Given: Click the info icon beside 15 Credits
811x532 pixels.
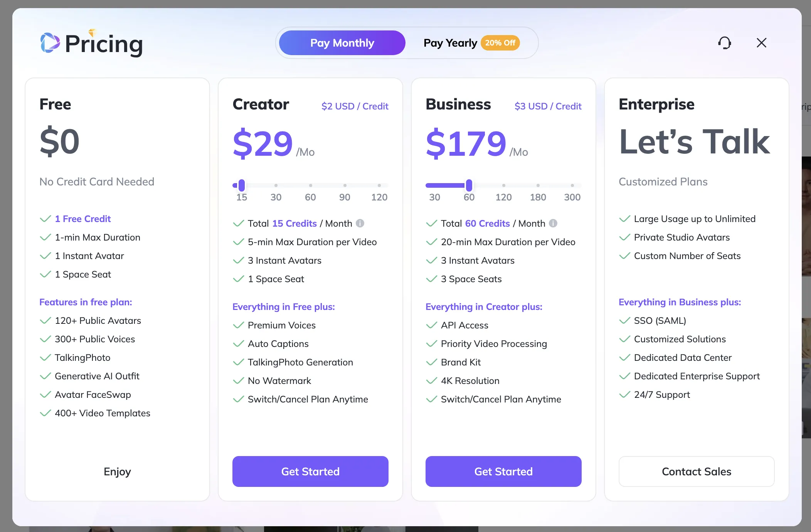Looking at the screenshot, I should pos(360,223).
